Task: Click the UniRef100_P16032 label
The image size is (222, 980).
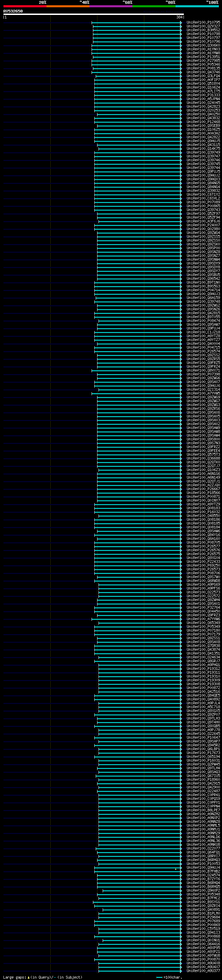Action: [203, 512]
